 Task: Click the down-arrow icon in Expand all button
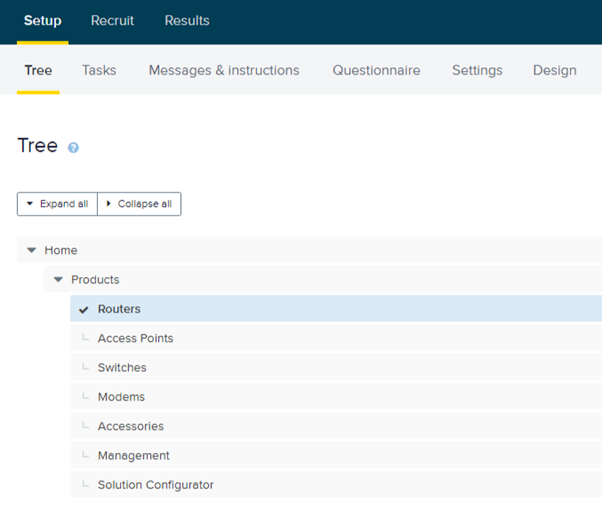point(30,203)
